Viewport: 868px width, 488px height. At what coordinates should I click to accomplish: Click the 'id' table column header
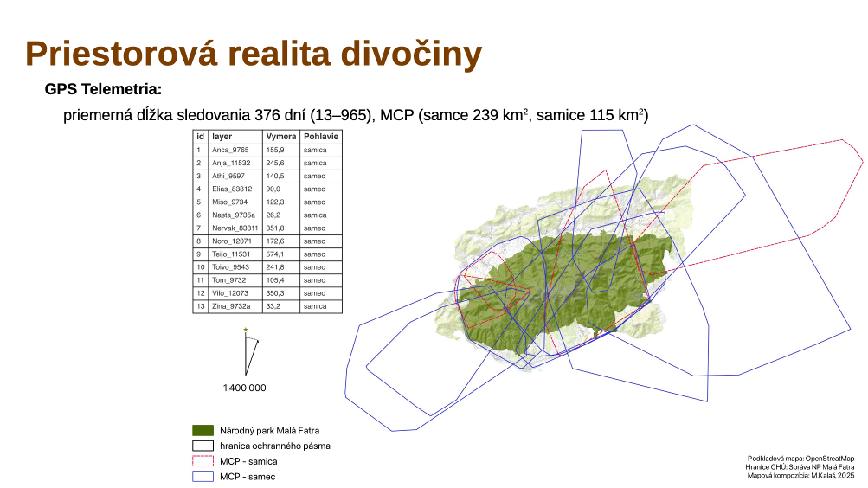click(x=201, y=137)
